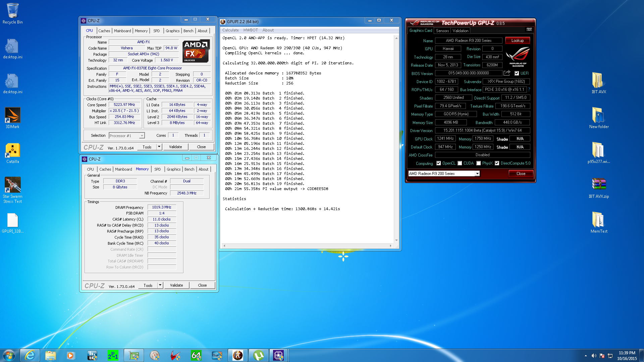Click the AMD FX logo in CPU-Z
This screenshot has width=644, height=362.
coord(196,51)
